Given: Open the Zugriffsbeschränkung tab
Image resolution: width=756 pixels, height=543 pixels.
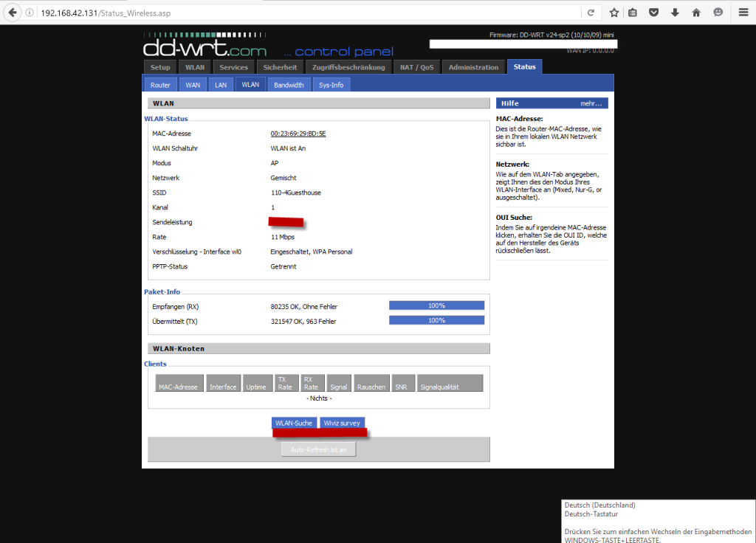Looking at the screenshot, I should [348, 67].
